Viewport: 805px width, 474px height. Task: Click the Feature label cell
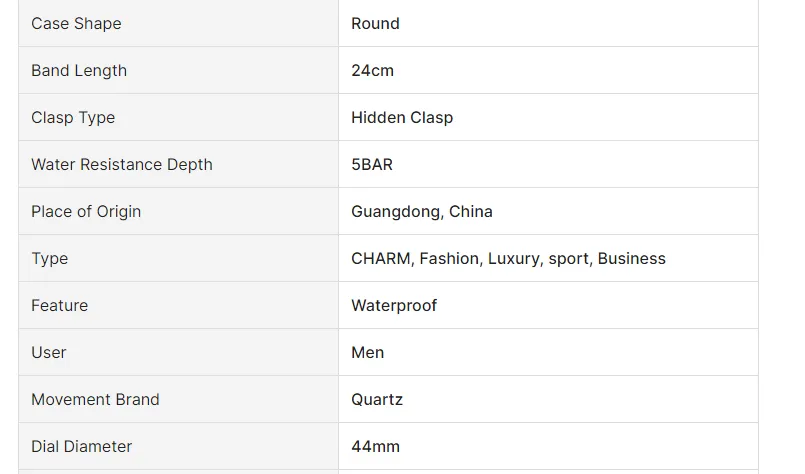(x=60, y=305)
